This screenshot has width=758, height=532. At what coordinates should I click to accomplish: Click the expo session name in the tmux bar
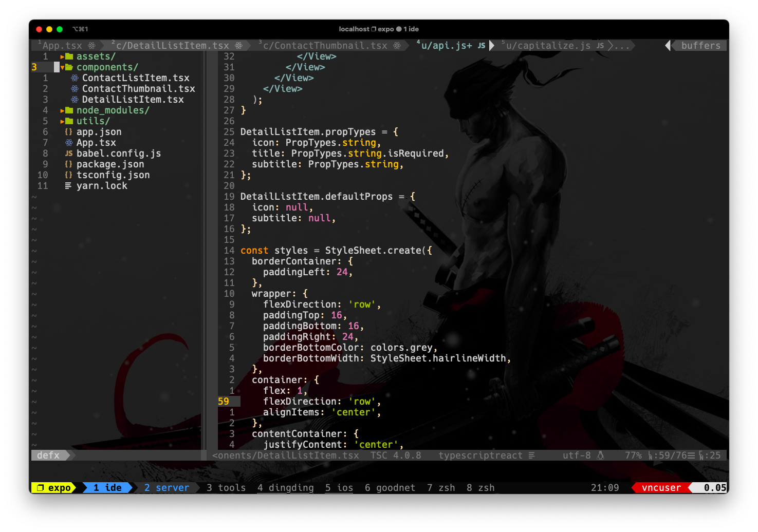60,488
